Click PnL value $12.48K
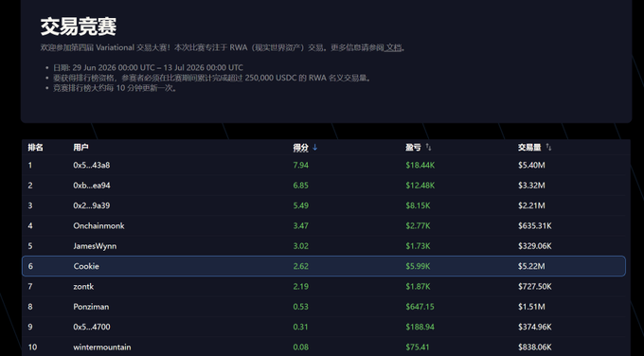 [420, 186]
